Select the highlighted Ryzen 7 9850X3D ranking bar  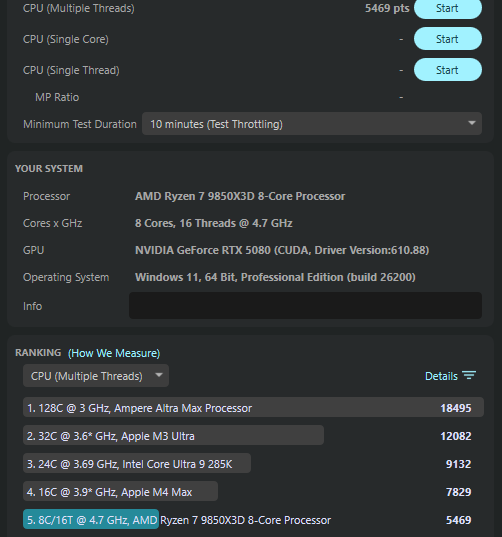91,520
